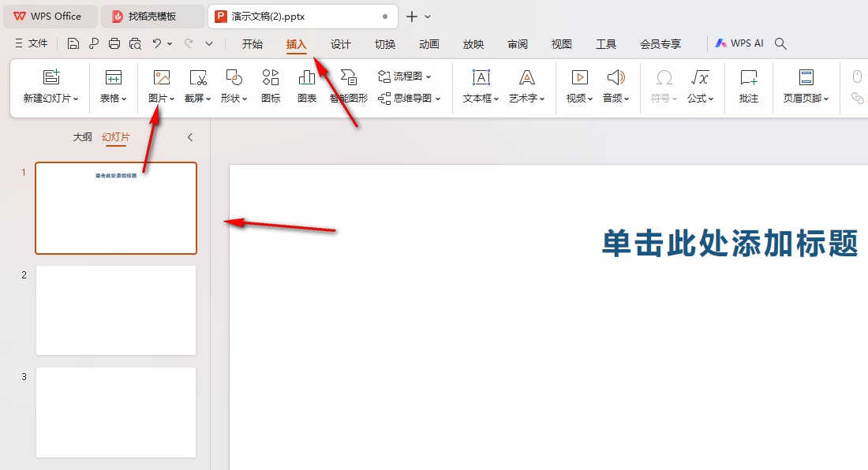Viewport: 868px width, 470px height.
Task: Switch to the 工具 ribbon tab
Action: tap(605, 44)
